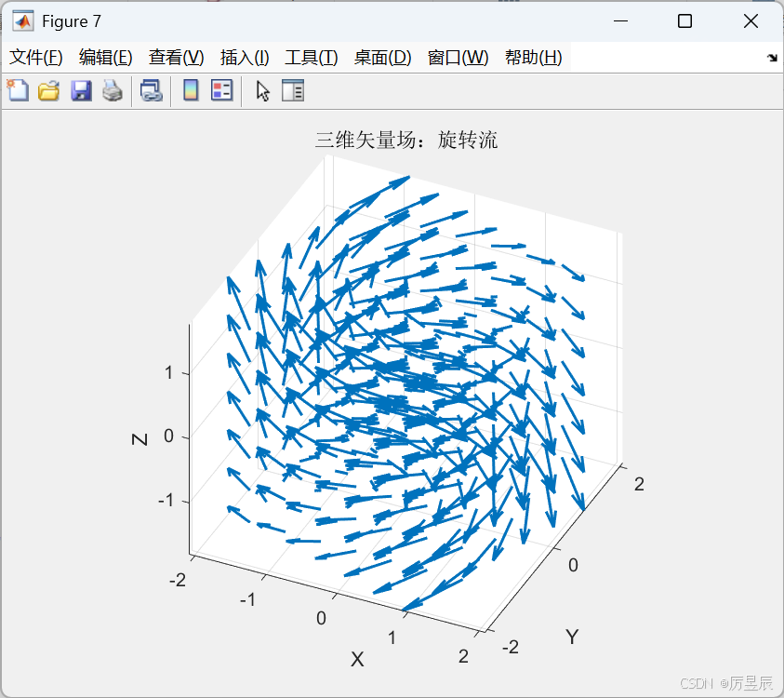Minimize the Figure 7 window

[620, 21]
